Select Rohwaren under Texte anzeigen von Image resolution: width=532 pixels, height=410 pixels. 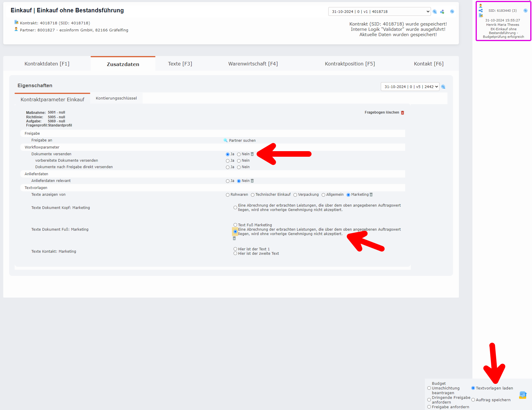228,195
